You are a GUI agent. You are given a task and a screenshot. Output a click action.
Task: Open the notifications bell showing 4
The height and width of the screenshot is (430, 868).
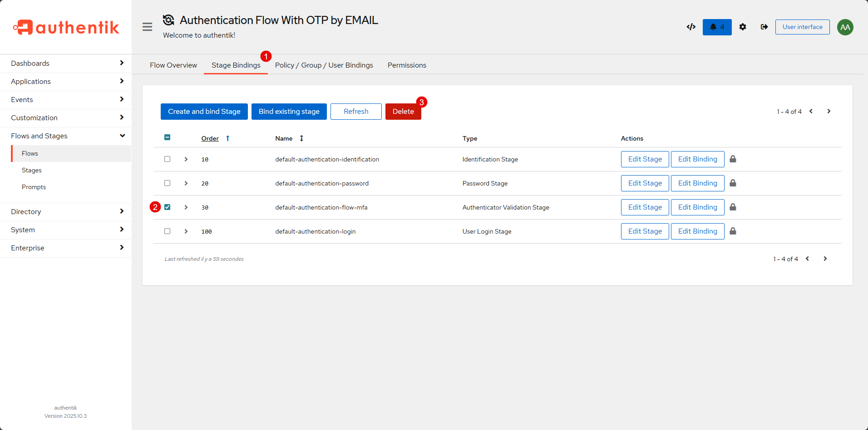[717, 27]
